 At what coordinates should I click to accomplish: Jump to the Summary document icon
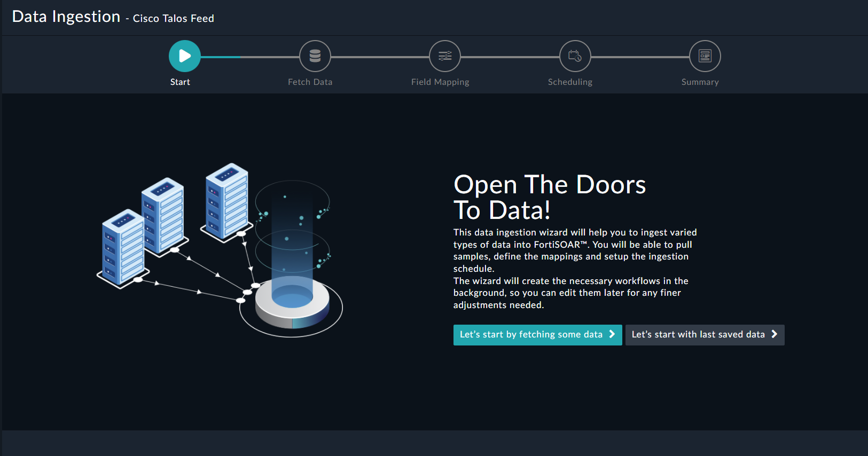pyautogui.click(x=705, y=56)
